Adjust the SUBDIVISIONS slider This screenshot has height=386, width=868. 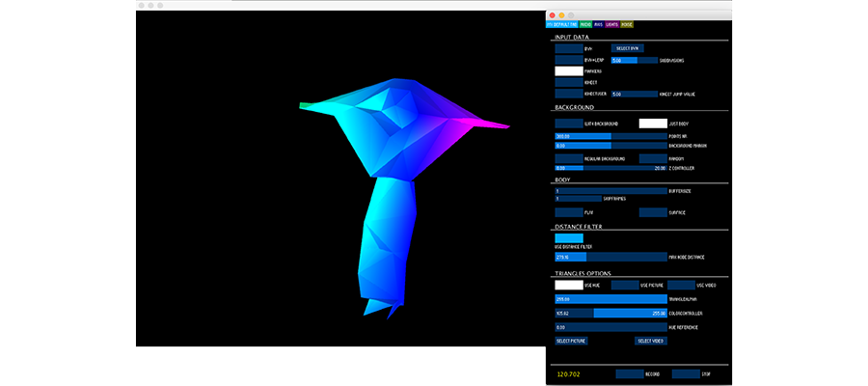pyautogui.click(x=634, y=60)
